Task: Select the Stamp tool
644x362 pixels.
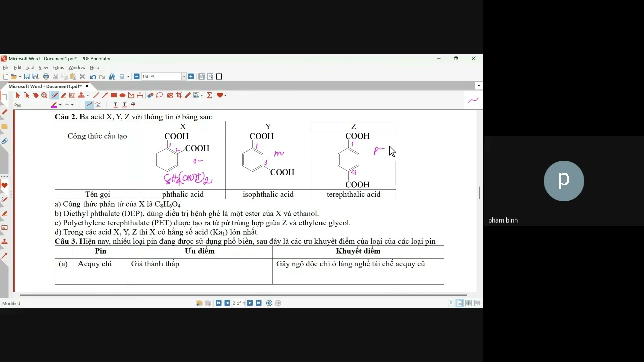Action: coord(82,95)
